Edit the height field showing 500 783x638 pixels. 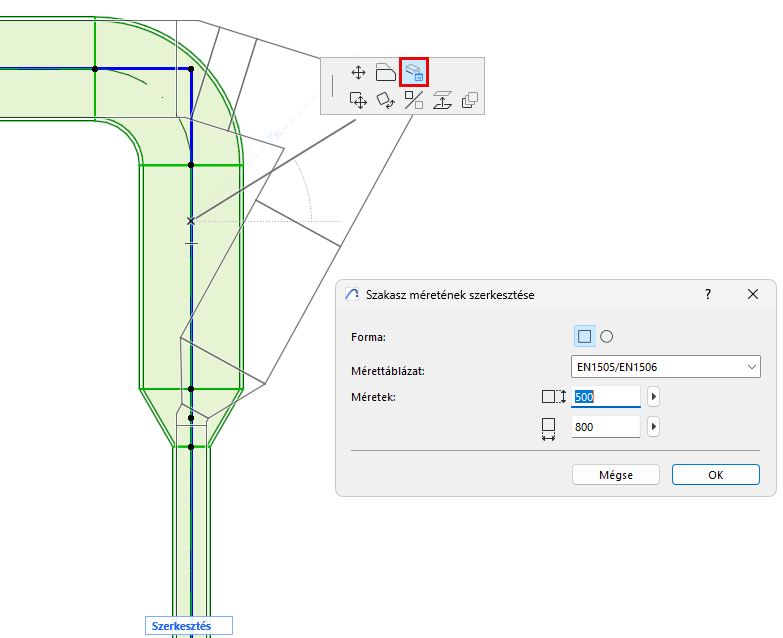pyautogui.click(x=606, y=397)
